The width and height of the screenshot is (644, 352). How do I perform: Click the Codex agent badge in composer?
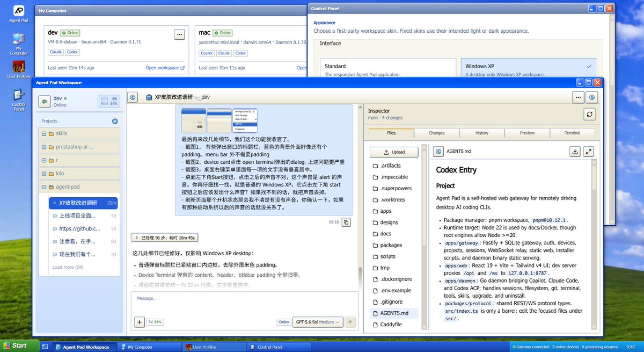[x=284, y=322]
